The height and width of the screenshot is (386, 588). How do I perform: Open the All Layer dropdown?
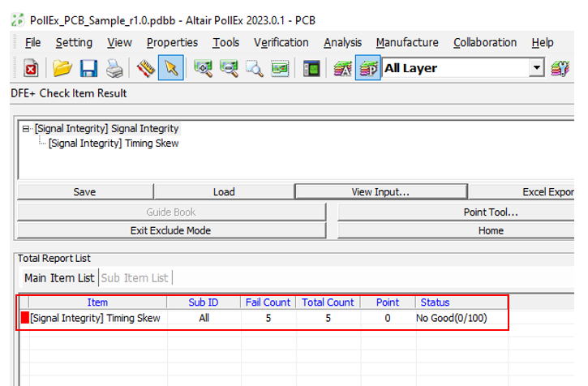coord(536,69)
